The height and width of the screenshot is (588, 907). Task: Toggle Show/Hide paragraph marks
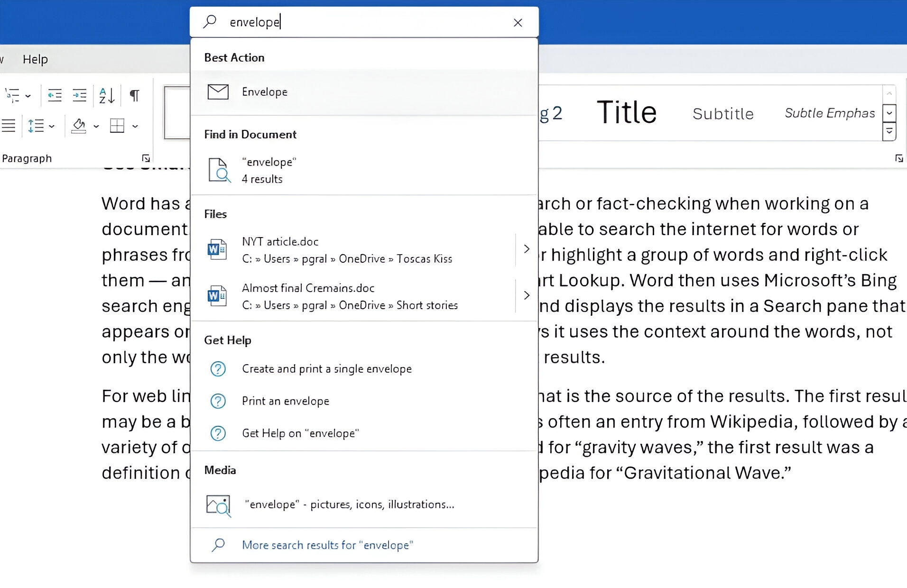click(x=135, y=95)
